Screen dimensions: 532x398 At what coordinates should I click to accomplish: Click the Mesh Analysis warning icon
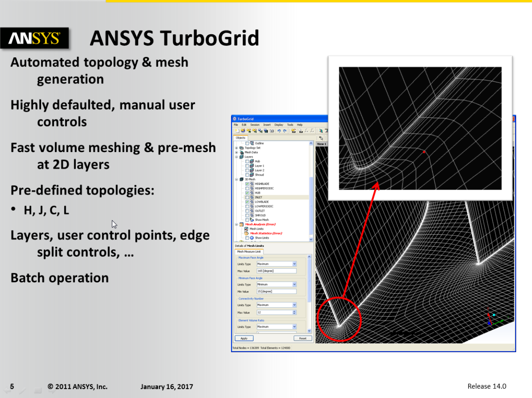click(241, 224)
